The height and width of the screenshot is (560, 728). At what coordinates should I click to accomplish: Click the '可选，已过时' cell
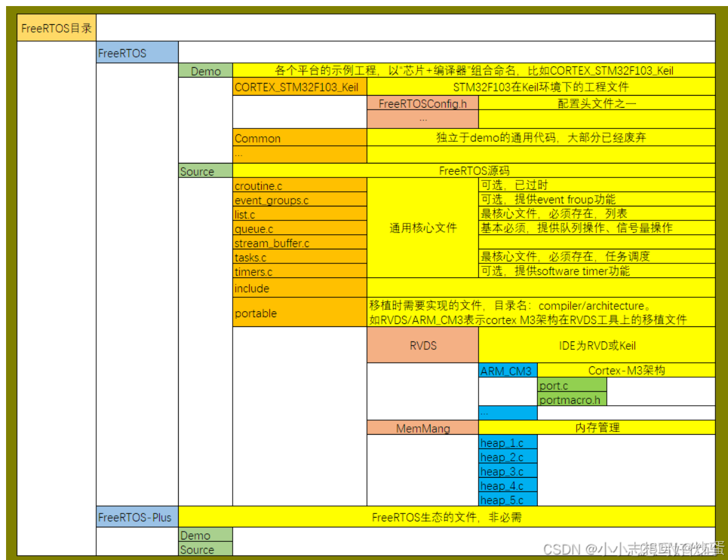pyautogui.click(x=597, y=185)
